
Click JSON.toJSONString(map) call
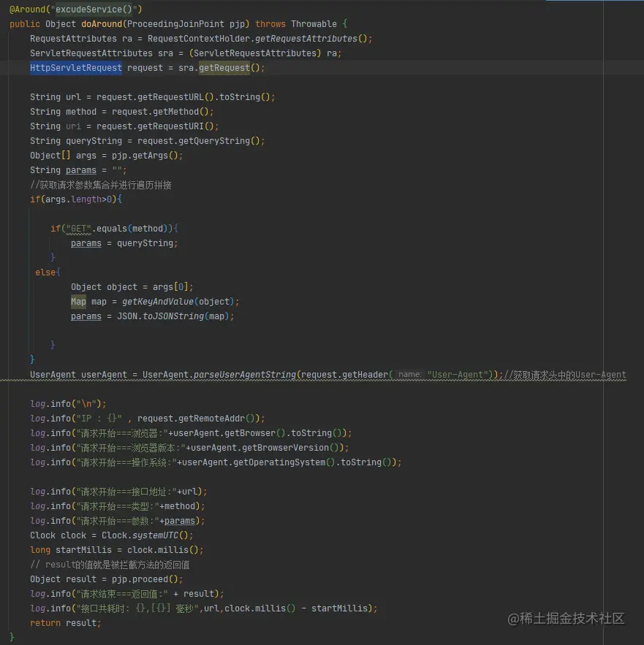pos(173,316)
